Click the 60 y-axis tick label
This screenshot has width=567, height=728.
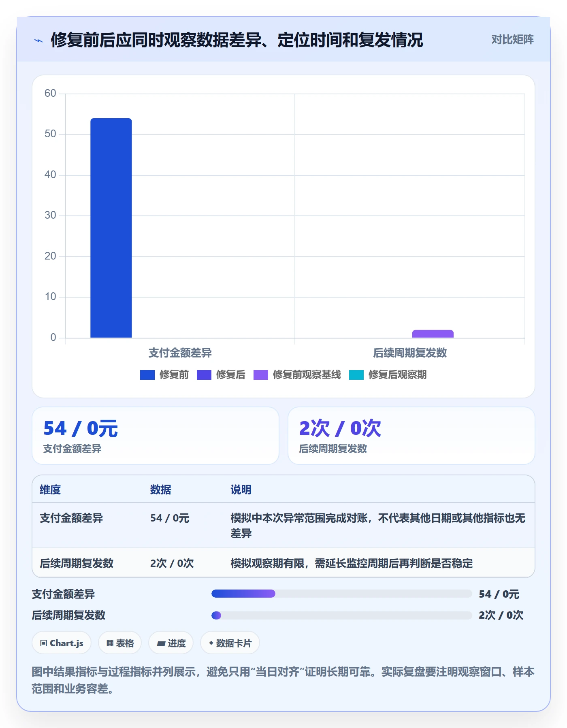coord(50,94)
